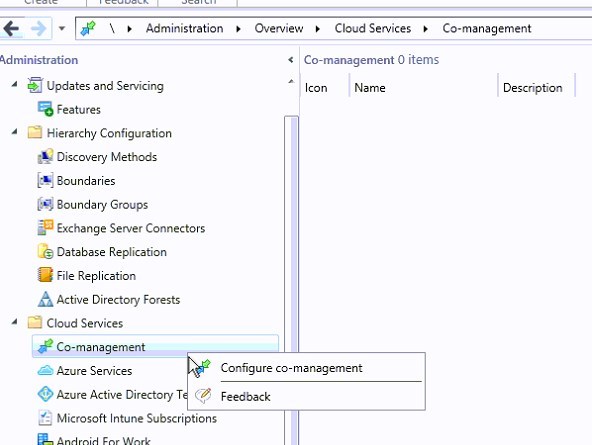Select Cloud Services tree node
592x445 pixels.
pyautogui.click(x=85, y=323)
